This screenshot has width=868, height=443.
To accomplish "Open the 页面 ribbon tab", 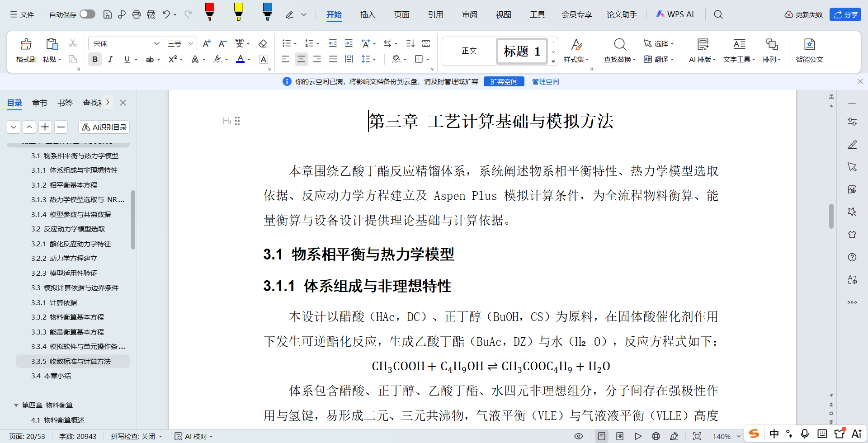I will pos(401,14).
